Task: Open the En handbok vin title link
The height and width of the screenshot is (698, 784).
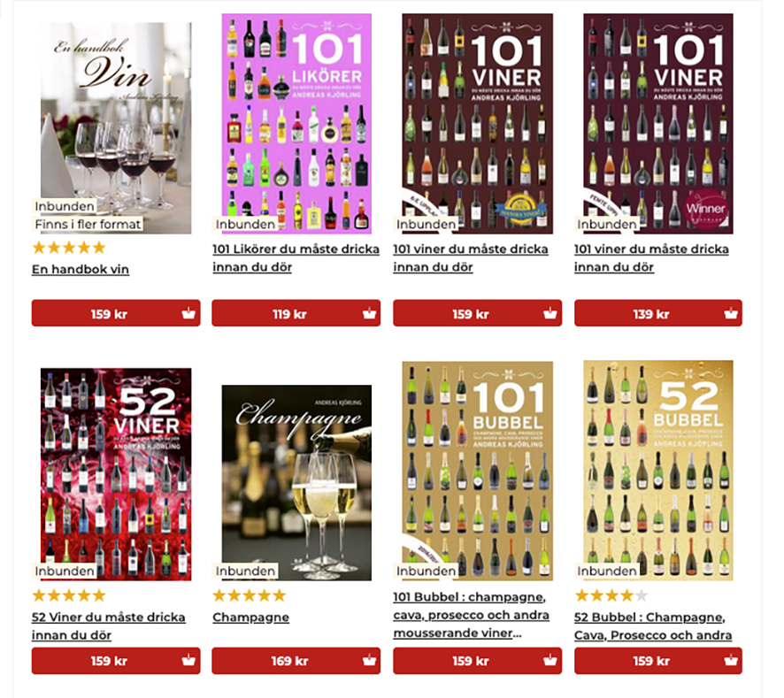Action: (x=81, y=270)
